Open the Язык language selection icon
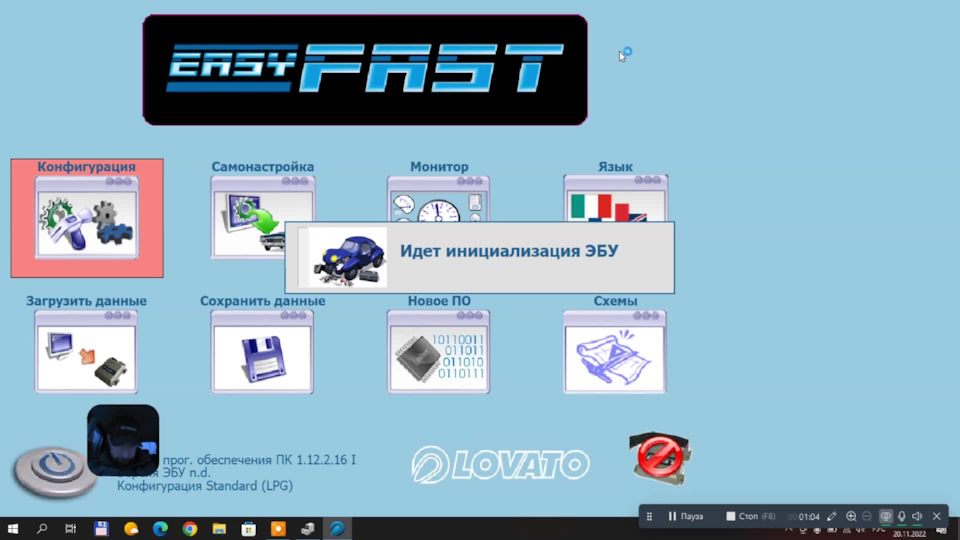Screen dimensions: 960x540 coord(615,198)
